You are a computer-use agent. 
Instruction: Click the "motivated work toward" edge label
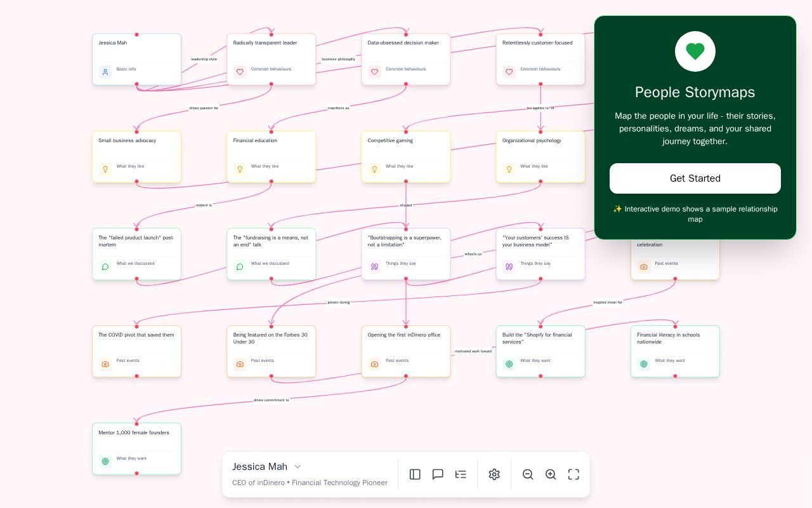pos(473,351)
